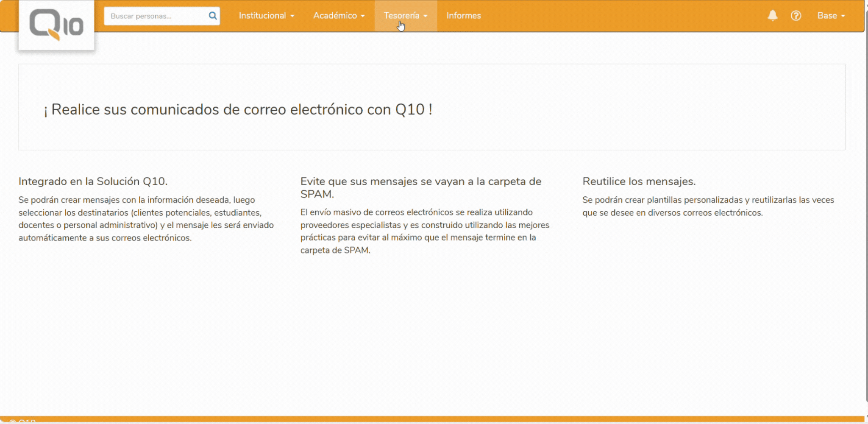
Task: Click the search magnifier icon
Action: pyautogui.click(x=212, y=16)
